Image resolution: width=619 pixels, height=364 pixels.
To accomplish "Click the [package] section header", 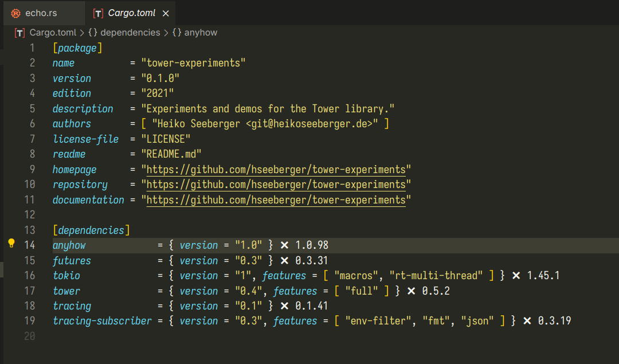I will tap(77, 48).
